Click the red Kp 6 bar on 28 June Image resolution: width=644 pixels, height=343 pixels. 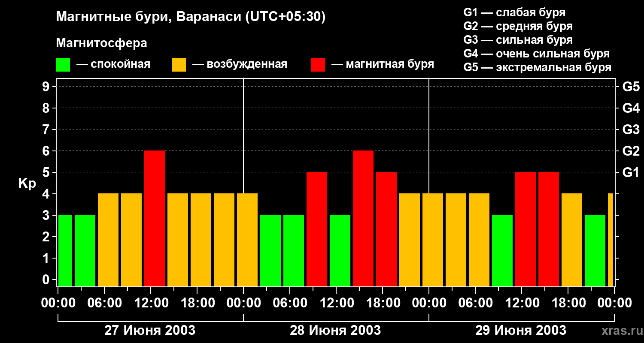pyautogui.click(x=363, y=218)
